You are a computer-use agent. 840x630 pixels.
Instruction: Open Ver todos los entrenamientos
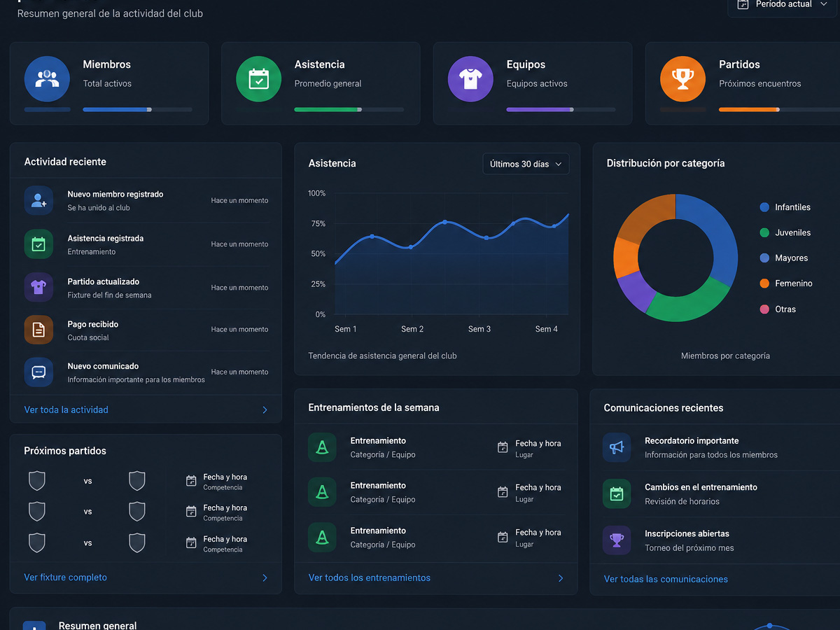click(370, 577)
